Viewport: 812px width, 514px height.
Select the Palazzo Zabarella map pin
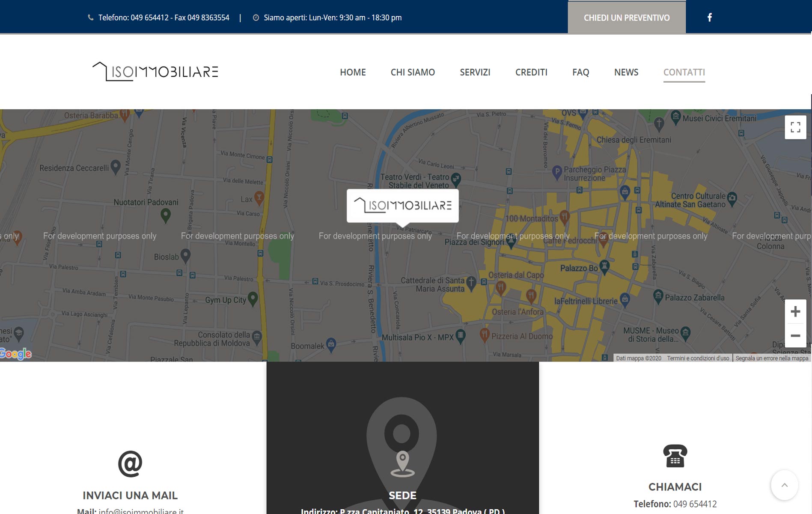658,296
